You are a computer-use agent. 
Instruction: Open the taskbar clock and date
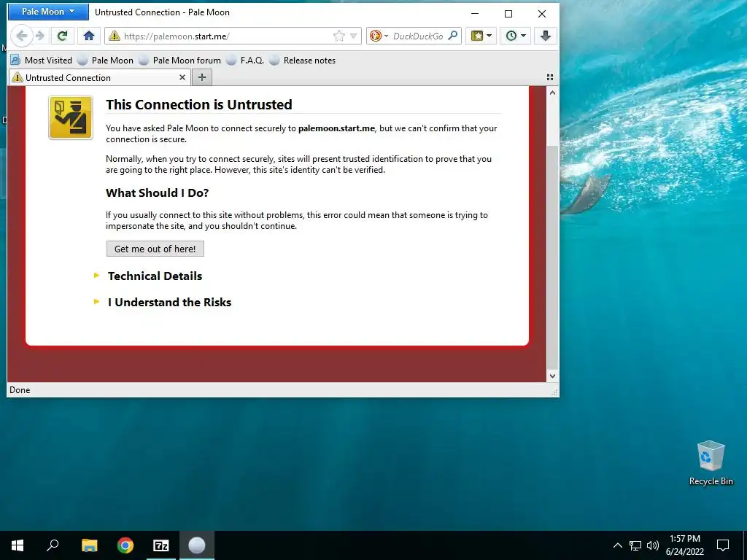coord(684,545)
